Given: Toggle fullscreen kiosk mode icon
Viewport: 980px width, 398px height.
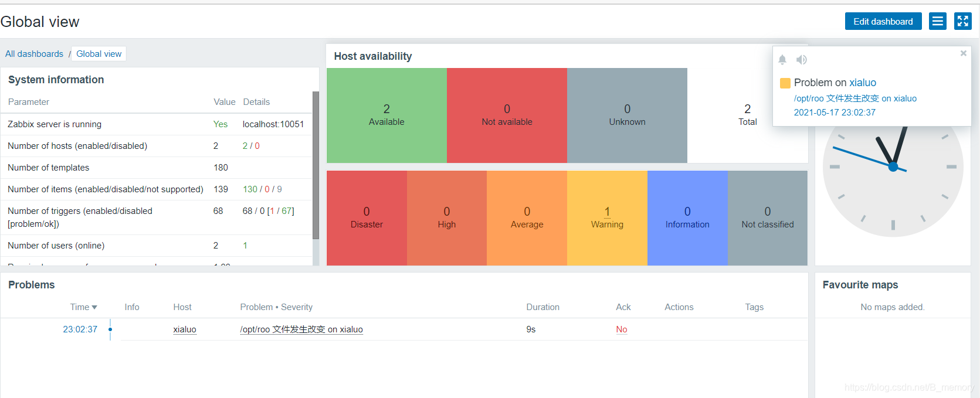Looking at the screenshot, I should 962,21.
